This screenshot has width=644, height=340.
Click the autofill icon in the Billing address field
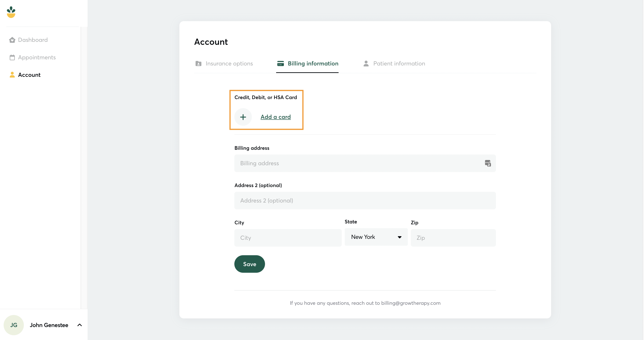point(488,163)
